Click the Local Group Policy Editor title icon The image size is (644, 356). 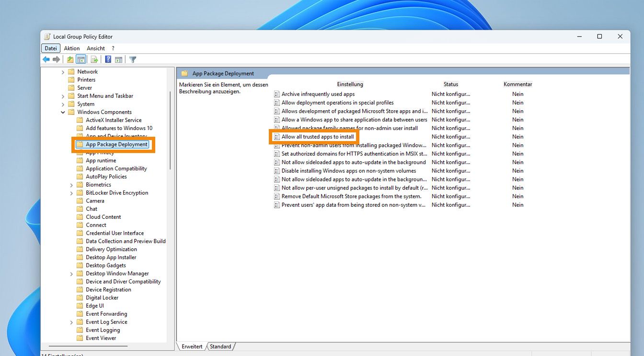coord(47,36)
